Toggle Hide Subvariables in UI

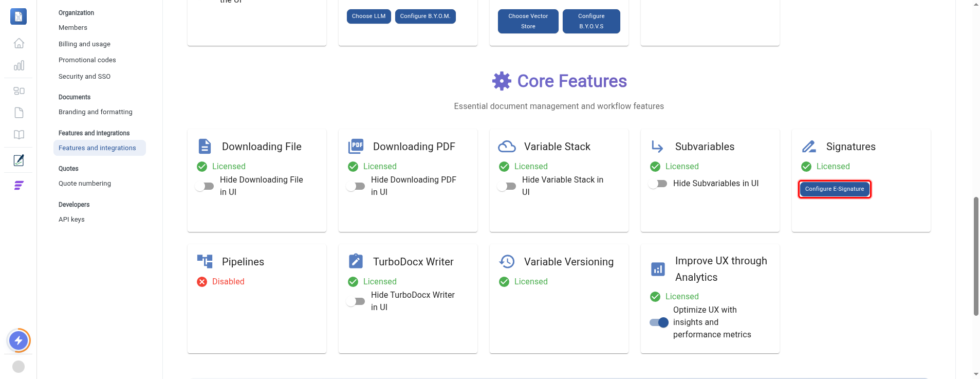[658, 184]
